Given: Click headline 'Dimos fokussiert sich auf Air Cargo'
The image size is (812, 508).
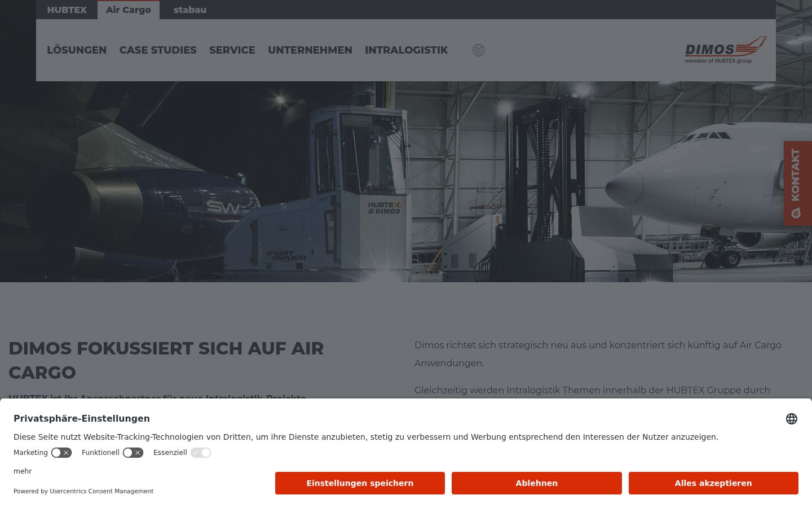Looking at the screenshot, I should coord(166,360).
